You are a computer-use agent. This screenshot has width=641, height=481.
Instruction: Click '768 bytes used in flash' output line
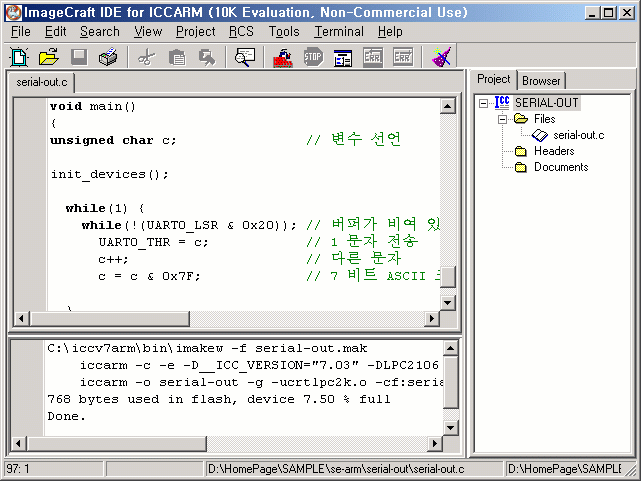pos(219,399)
